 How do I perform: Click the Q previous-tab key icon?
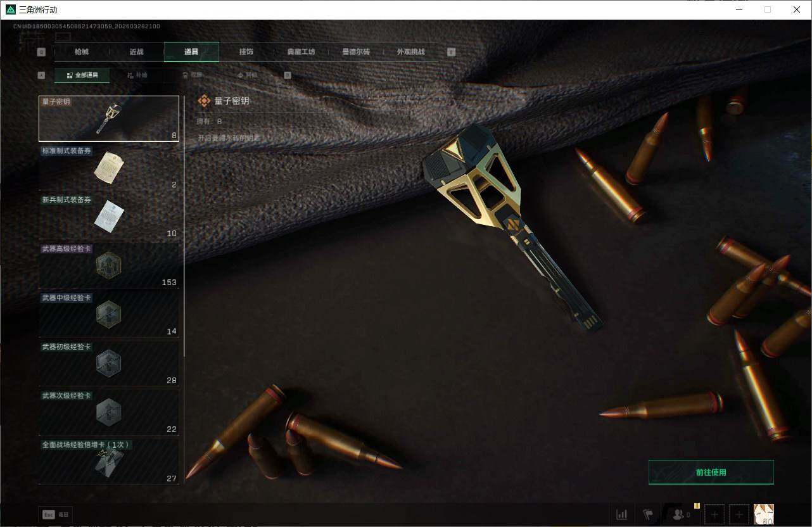(42, 52)
